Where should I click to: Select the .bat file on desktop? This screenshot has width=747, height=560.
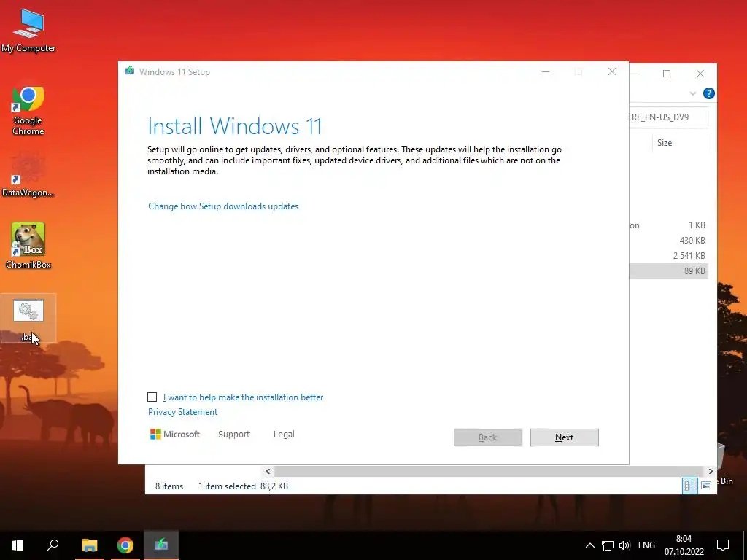pyautogui.click(x=28, y=318)
